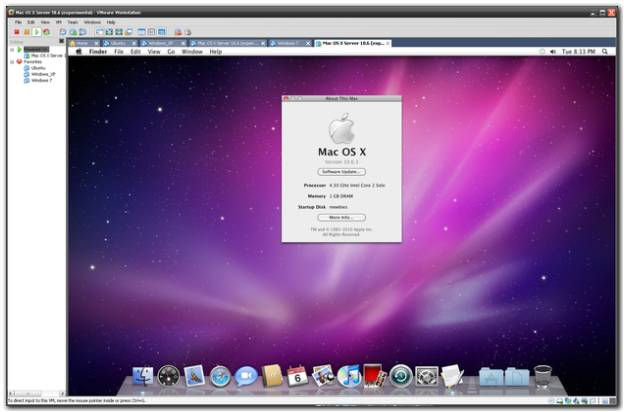Open the VMware VM menu

pos(58,22)
